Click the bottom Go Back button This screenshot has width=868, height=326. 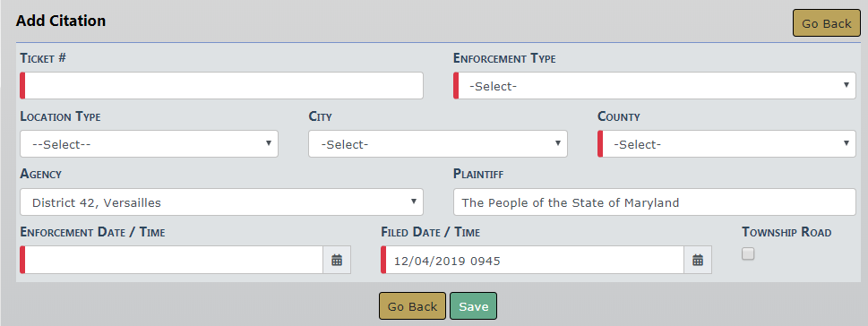coord(412,306)
